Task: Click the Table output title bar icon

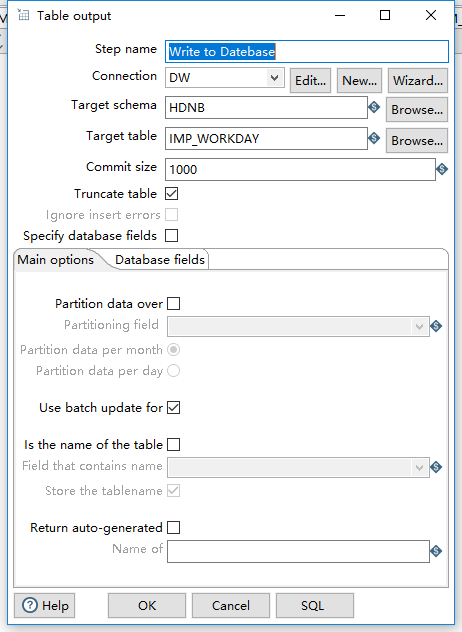Action: pyautogui.click(x=23, y=15)
